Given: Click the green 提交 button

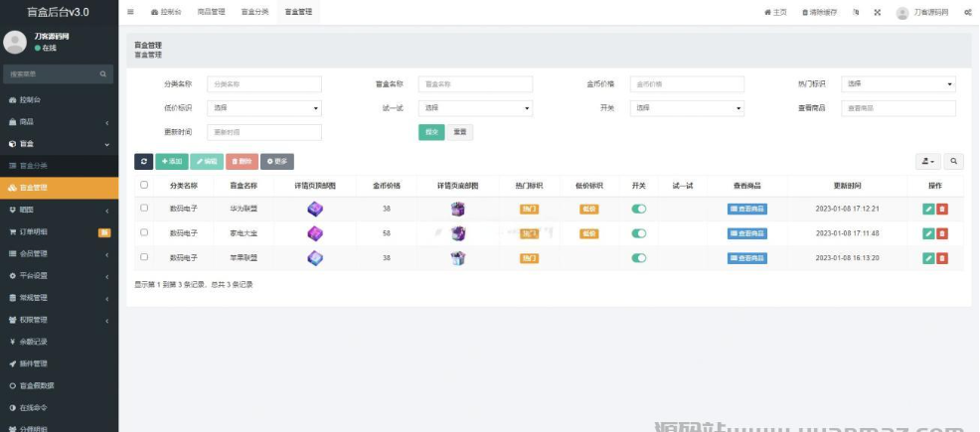Looking at the screenshot, I should [431, 132].
